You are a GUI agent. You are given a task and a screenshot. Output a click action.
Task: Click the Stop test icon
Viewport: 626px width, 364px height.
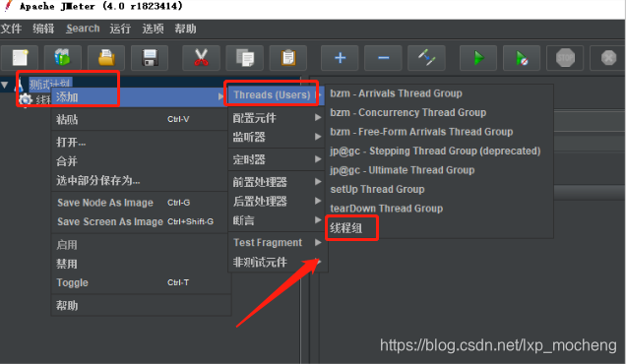(x=565, y=58)
